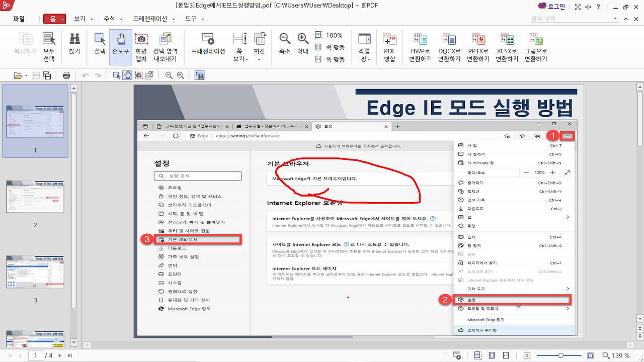Expand the arrow beside the open folder icon
This screenshot has width=644, height=362.
click(26, 75)
